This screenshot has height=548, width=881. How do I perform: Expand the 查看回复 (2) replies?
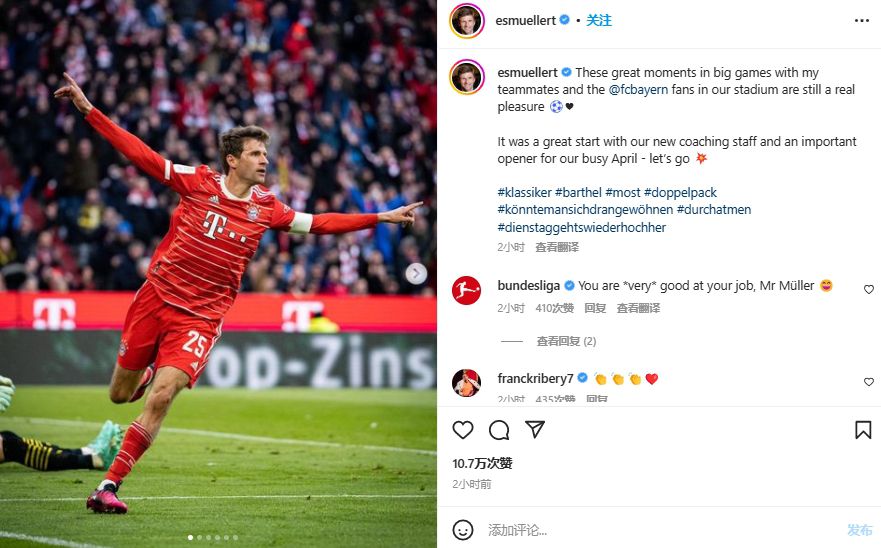coord(566,341)
